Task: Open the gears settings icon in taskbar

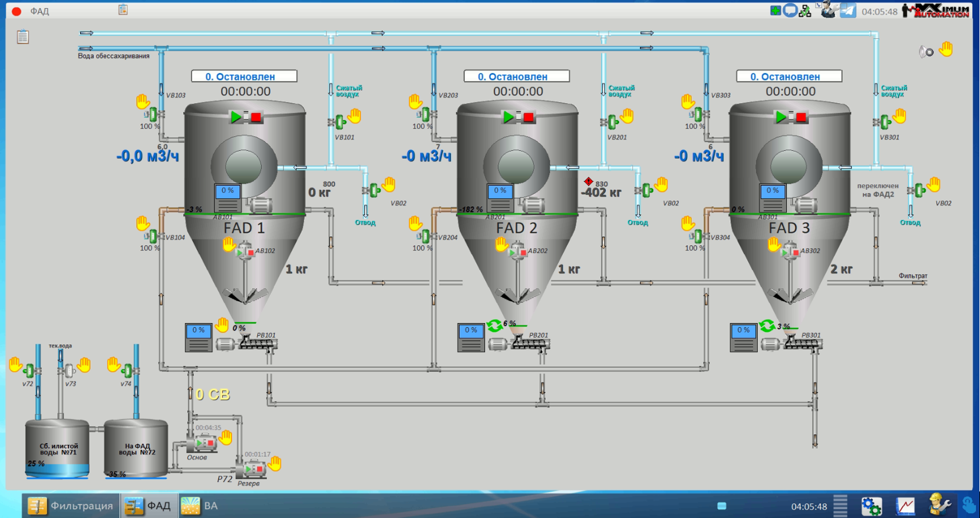Action: pos(872,506)
